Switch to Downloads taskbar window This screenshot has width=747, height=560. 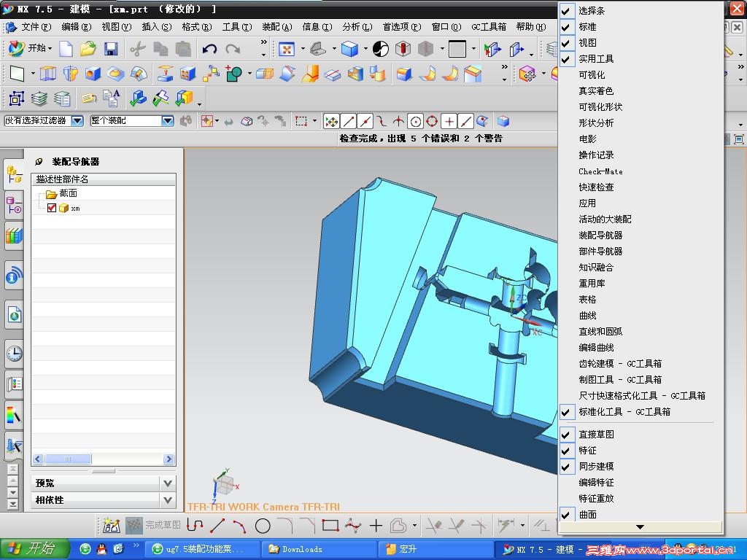click(x=320, y=549)
